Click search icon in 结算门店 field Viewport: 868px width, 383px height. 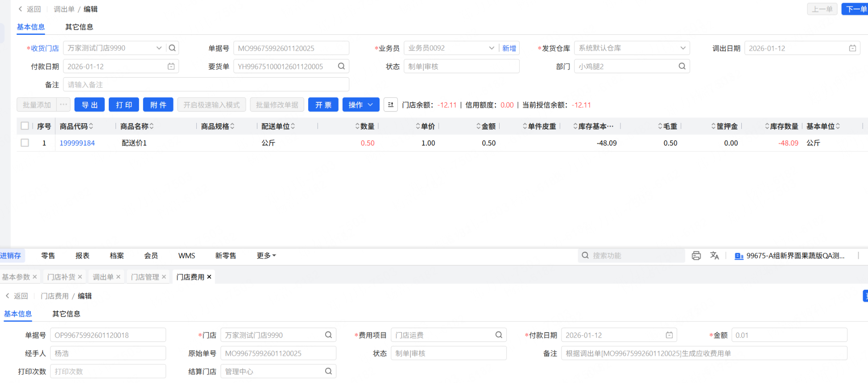click(x=328, y=371)
